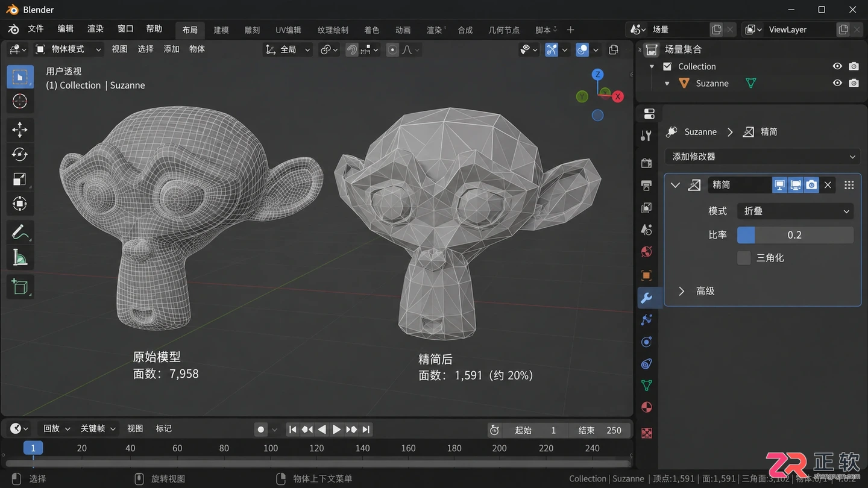
Task: Open the Tool properties tab
Action: pos(647,135)
